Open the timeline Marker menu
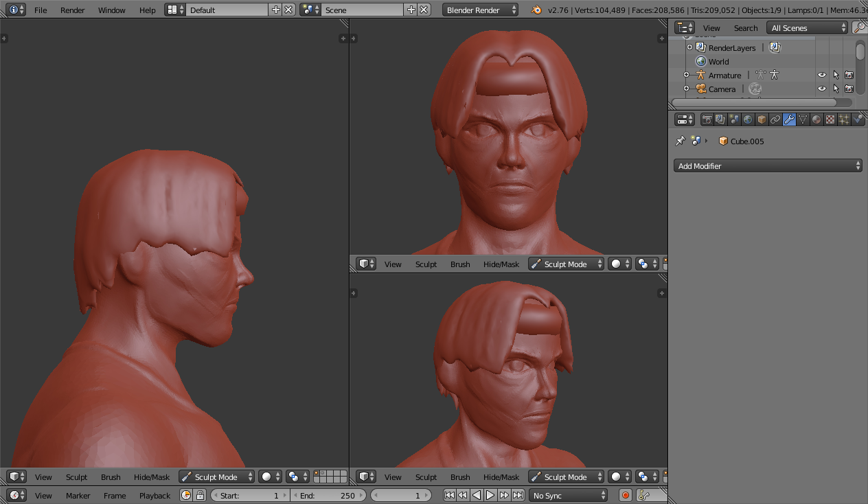Viewport: 868px width, 504px height. tap(78, 495)
